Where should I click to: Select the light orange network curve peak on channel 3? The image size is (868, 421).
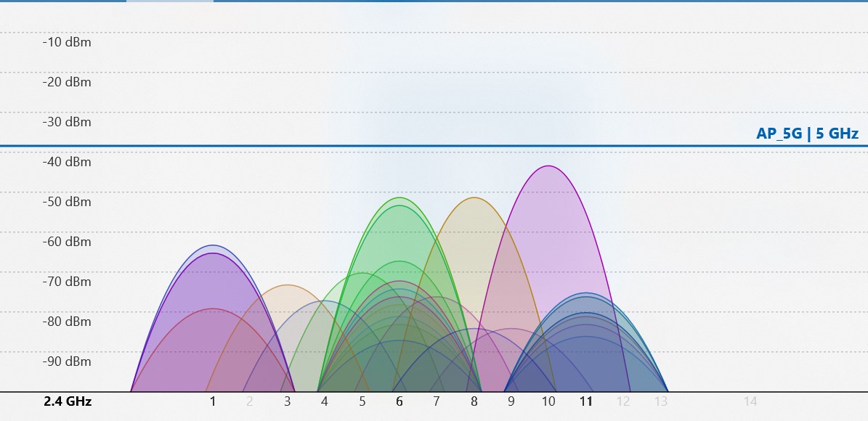288,285
